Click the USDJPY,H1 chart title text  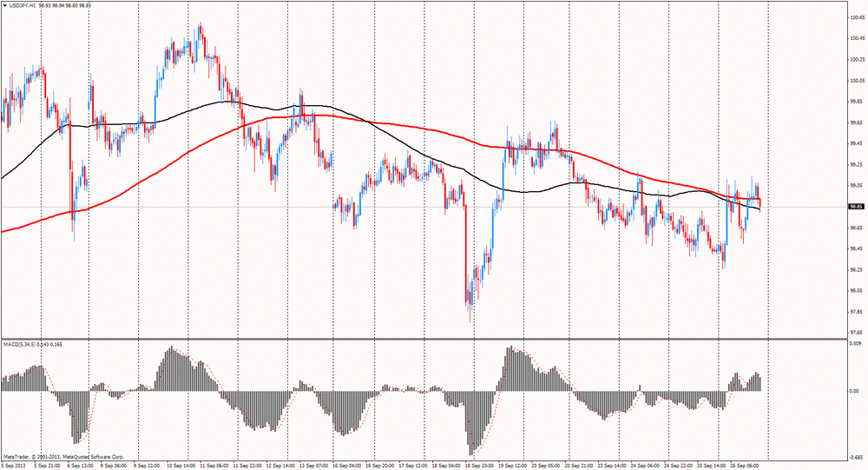tap(23, 5)
